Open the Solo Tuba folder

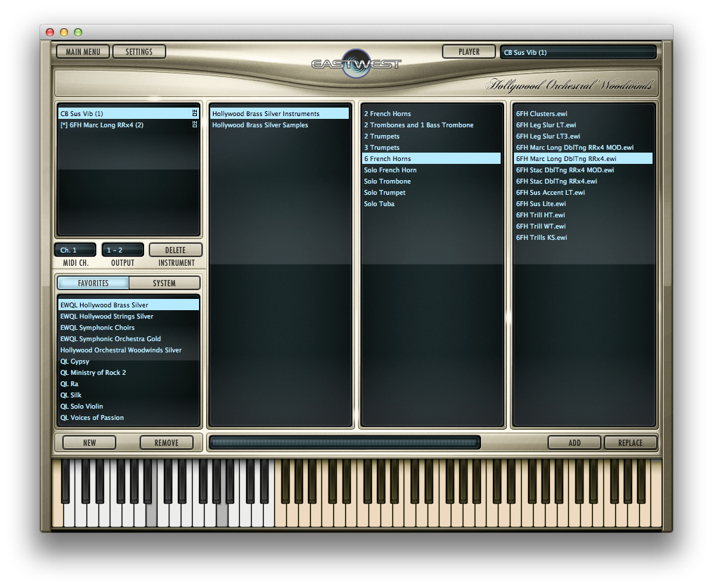click(432, 204)
